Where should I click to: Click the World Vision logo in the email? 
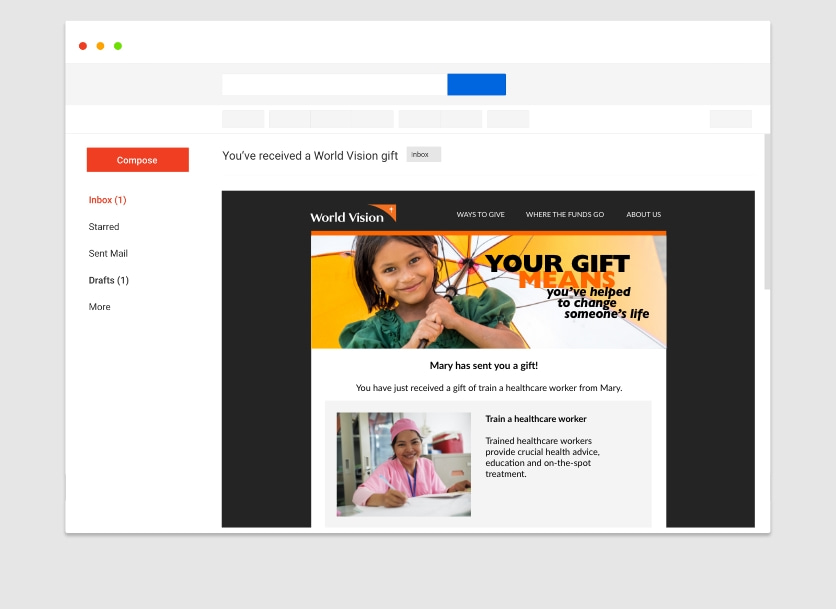(353, 213)
